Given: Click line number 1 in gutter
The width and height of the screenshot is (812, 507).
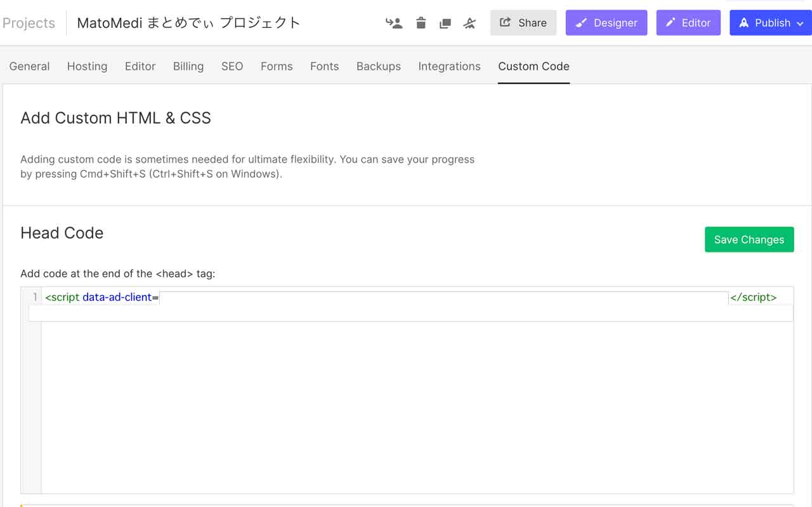Looking at the screenshot, I should click(x=35, y=297).
